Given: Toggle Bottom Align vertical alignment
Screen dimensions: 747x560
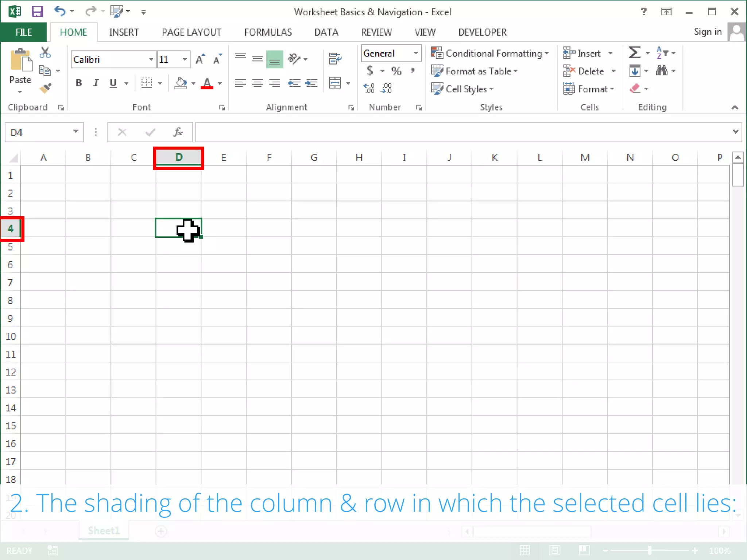Looking at the screenshot, I should click(x=275, y=59).
